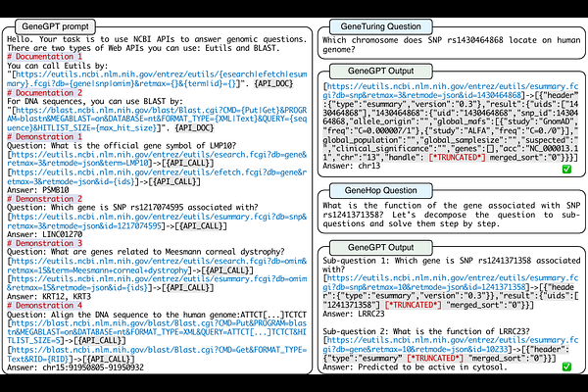Click the {API_DOC} placeholder after the Eutils URL

(x=273, y=83)
